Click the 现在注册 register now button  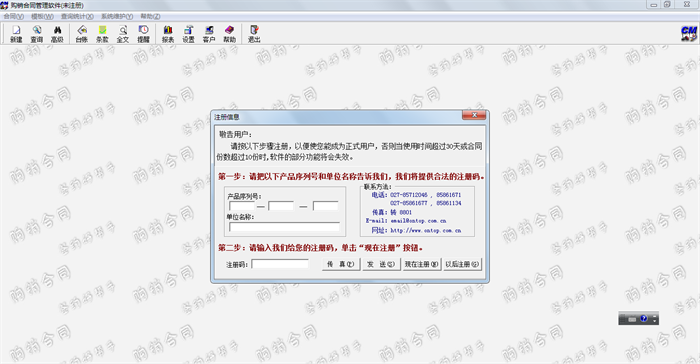421,264
